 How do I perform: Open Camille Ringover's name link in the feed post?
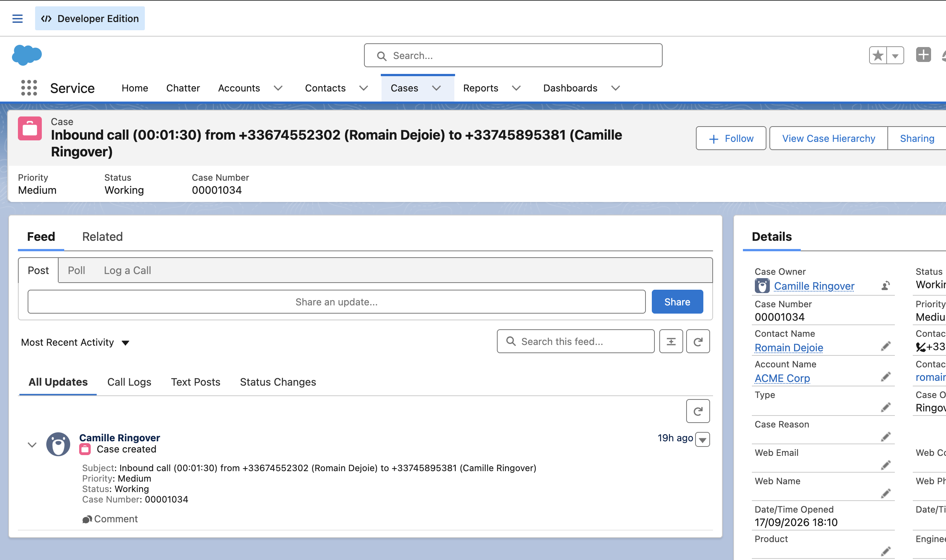click(x=119, y=438)
